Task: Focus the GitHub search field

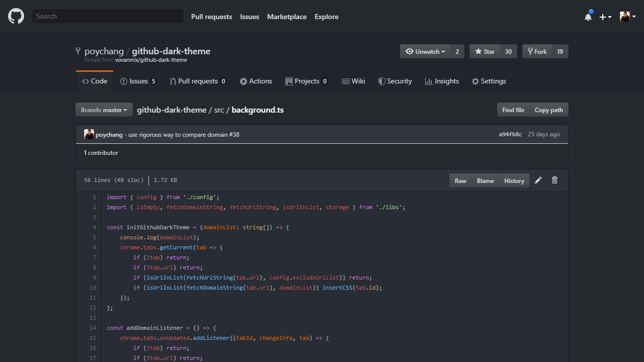Action: [108, 16]
